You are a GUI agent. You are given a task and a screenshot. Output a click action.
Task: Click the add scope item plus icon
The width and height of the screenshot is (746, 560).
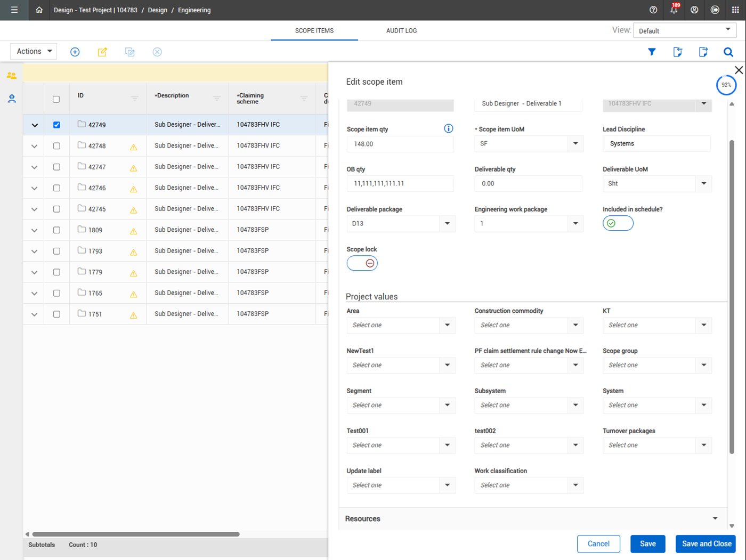click(x=75, y=52)
